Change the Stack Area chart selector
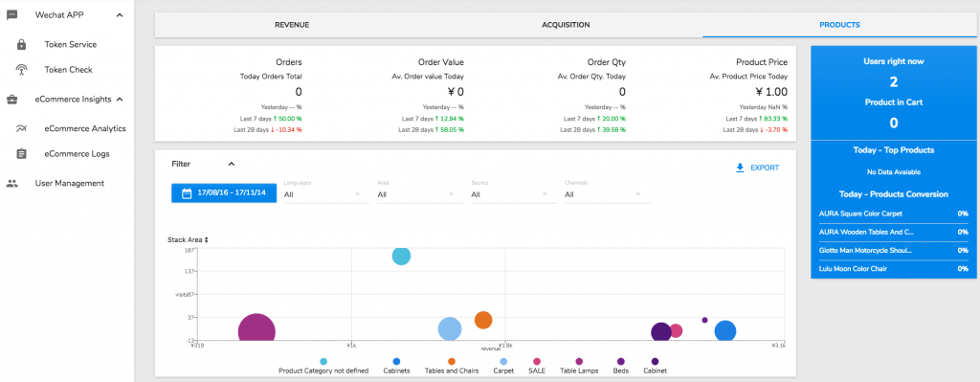980x382 pixels. 188,239
